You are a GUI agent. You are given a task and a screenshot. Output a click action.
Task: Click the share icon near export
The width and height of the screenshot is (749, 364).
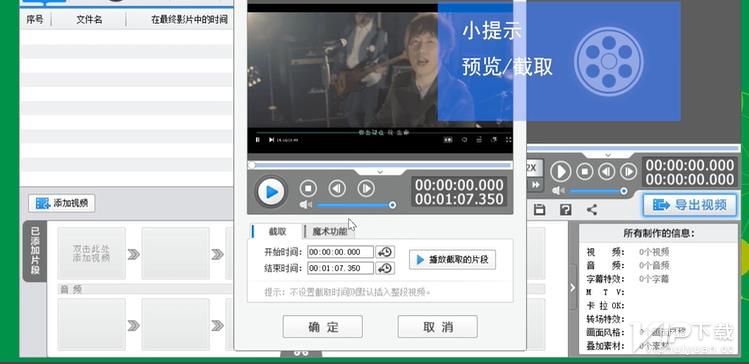point(592,209)
